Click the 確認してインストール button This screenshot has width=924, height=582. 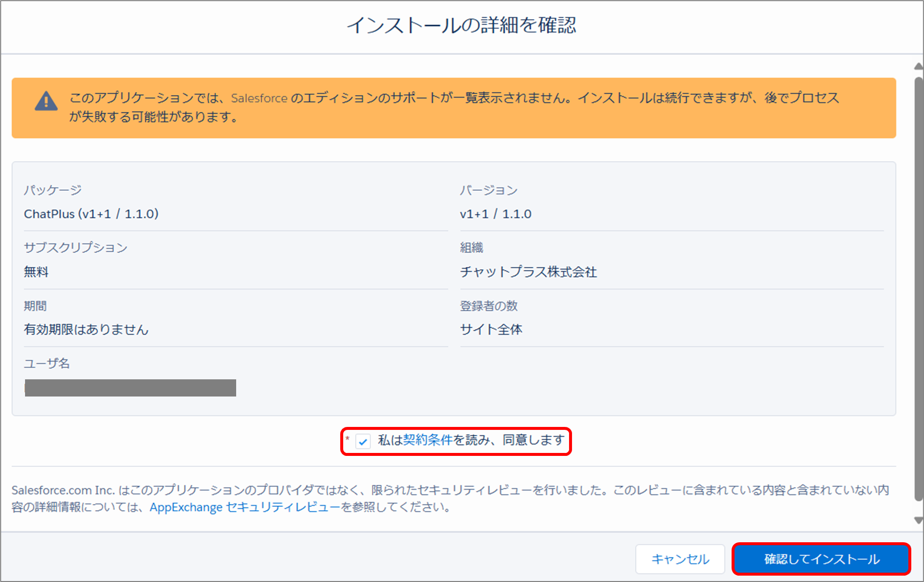pyautogui.click(x=821, y=559)
